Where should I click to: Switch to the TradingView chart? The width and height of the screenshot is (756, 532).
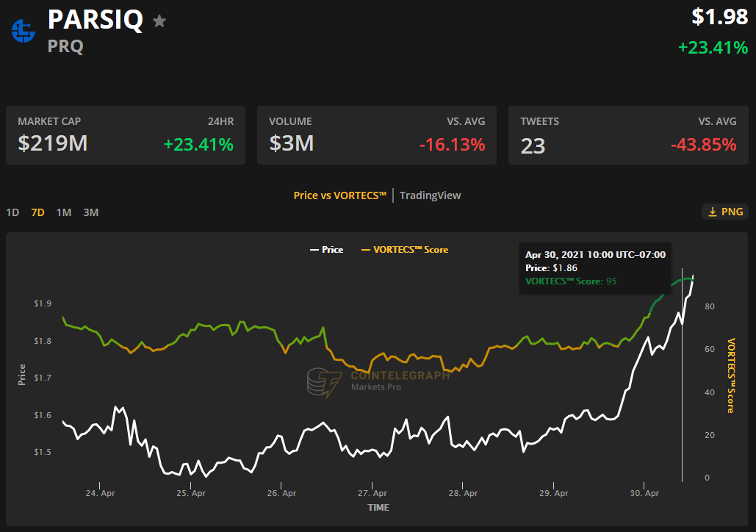click(x=430, y=195)
